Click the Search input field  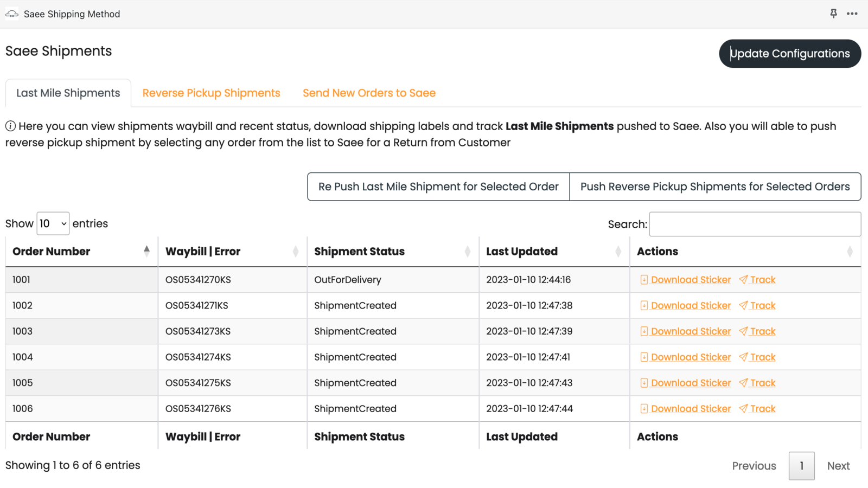pos(755,224)
